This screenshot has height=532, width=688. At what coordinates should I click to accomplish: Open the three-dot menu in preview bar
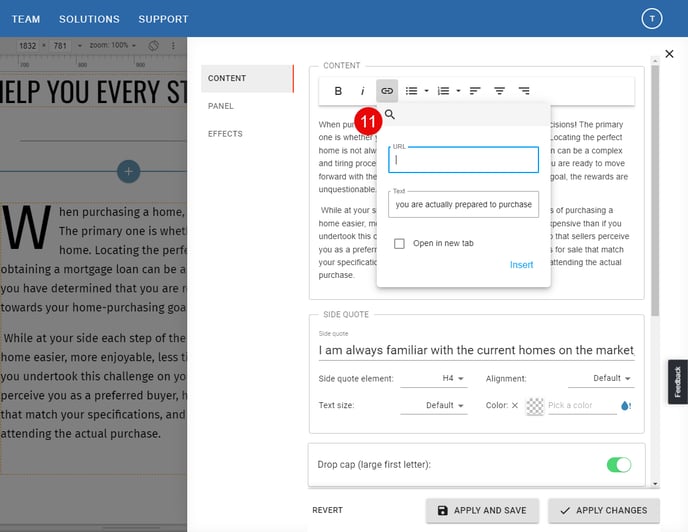pos(173,46)
